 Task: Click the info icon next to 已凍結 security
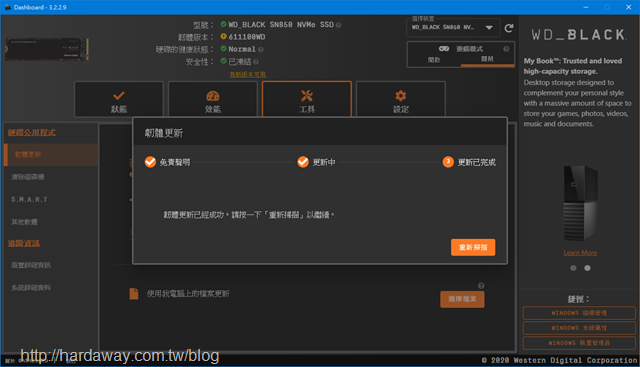[256, 62]
